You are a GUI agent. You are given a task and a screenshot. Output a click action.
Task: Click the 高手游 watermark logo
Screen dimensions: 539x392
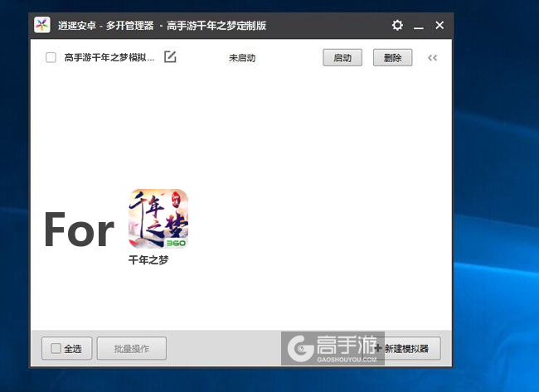pos(332,347)
